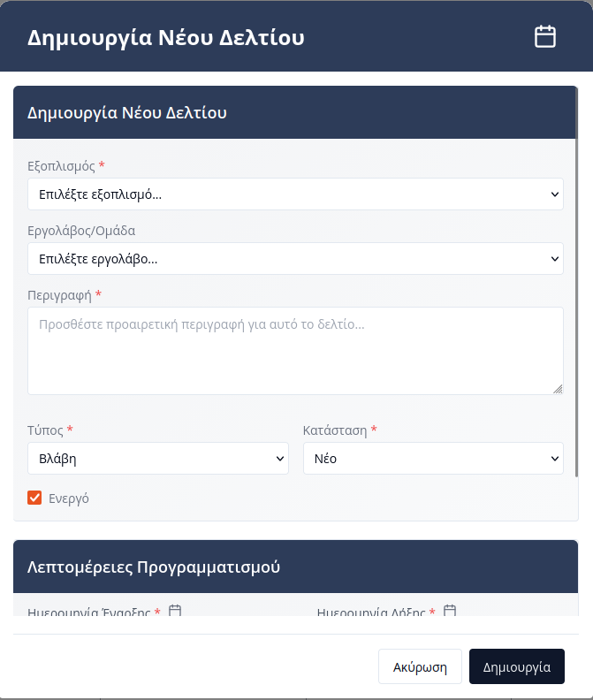Click the Περιγραφή field label
The height and width of the screenshot is (700, 593).
(x=59, y=294)
